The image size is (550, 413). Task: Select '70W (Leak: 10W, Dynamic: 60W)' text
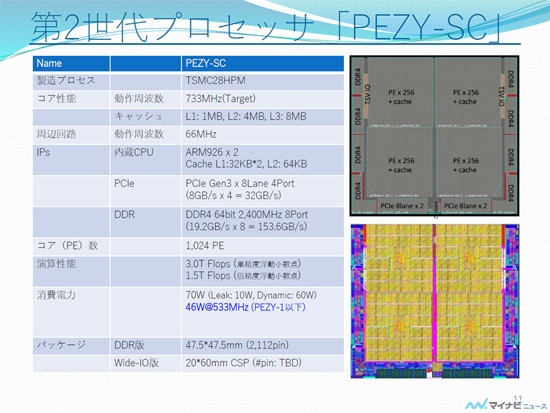point(251,295)
